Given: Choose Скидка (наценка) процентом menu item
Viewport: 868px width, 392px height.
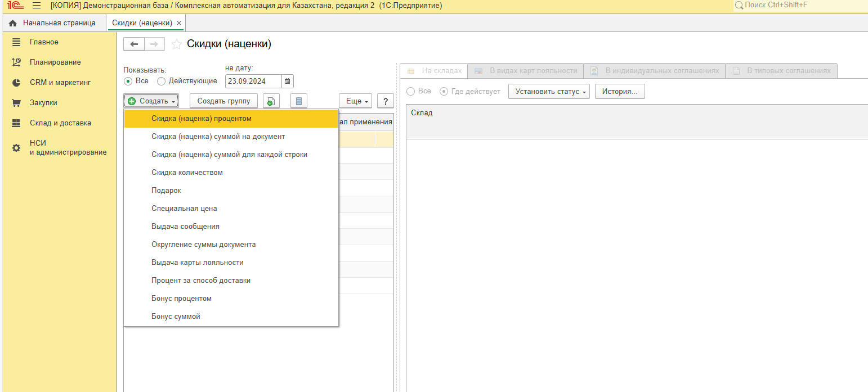Looking at the screenshot, I should coord(202,119).
